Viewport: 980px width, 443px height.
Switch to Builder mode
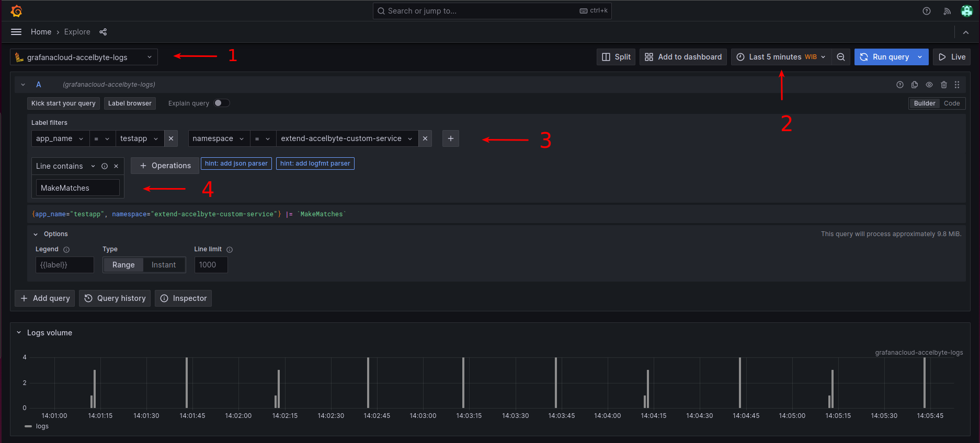(x=925, y=103)
